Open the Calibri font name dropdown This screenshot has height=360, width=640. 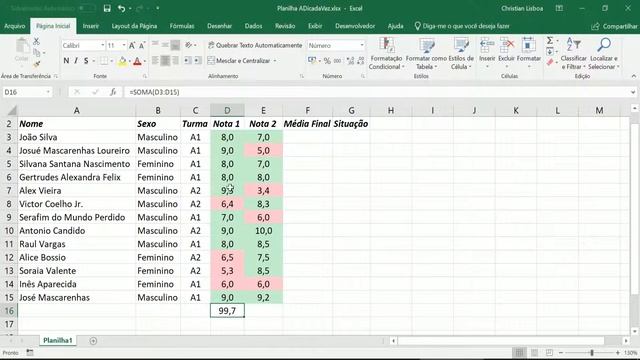tap(102, 45)
